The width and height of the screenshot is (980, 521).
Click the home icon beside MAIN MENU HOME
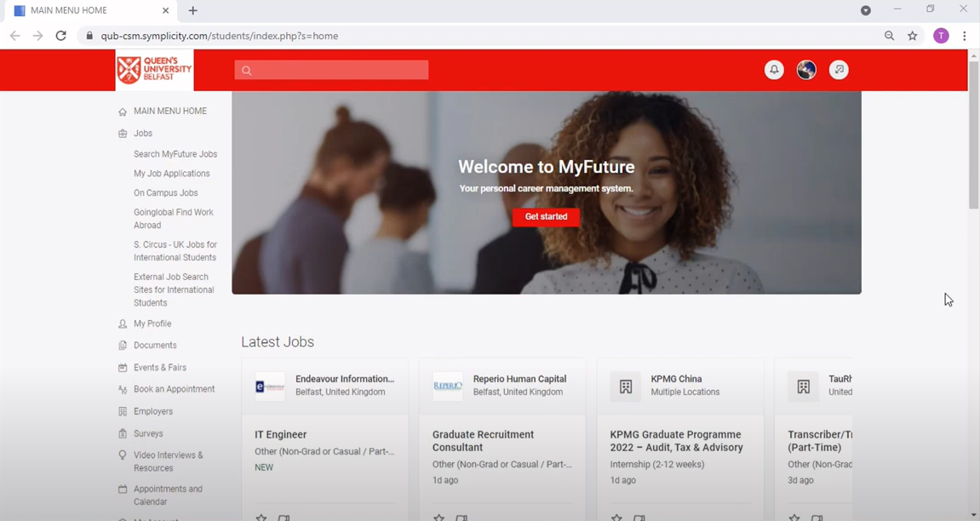tap(123, 112)
